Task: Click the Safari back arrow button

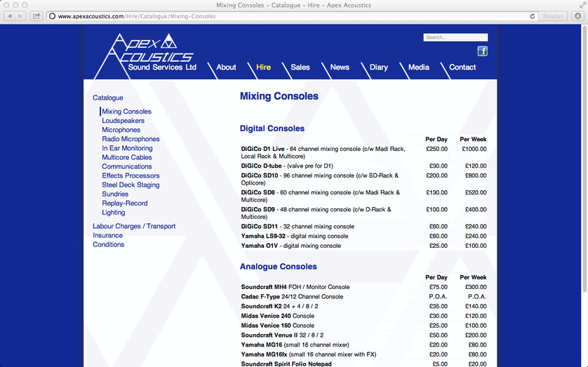Action: click(x=10, y=16)
